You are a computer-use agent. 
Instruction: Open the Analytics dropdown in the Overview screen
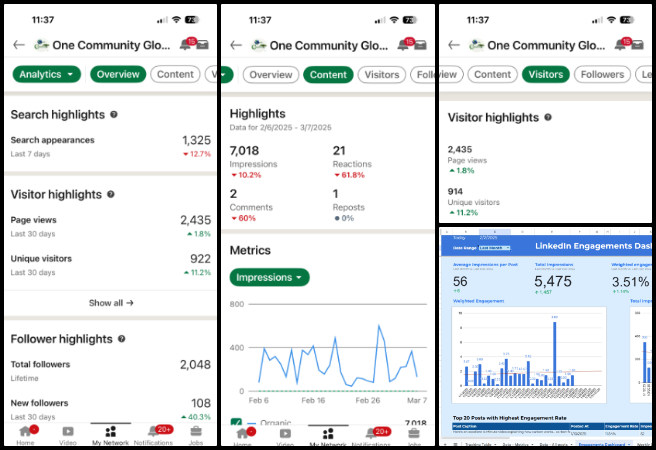point(46,74)
